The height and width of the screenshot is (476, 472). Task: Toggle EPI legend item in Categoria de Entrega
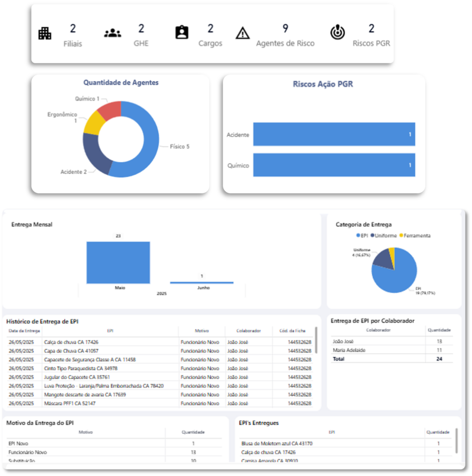pos(361,236)
